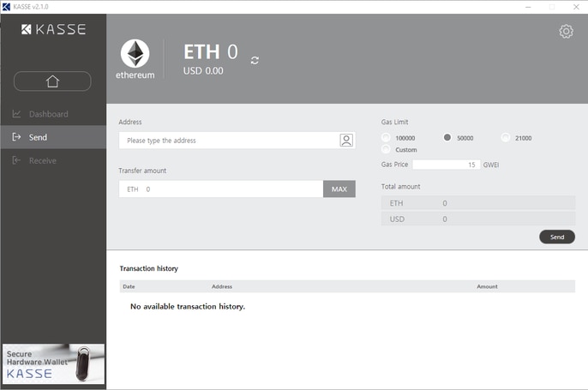Click the Transaction history heading
This screenshot has height=390, width=588.
coord(149,268)
